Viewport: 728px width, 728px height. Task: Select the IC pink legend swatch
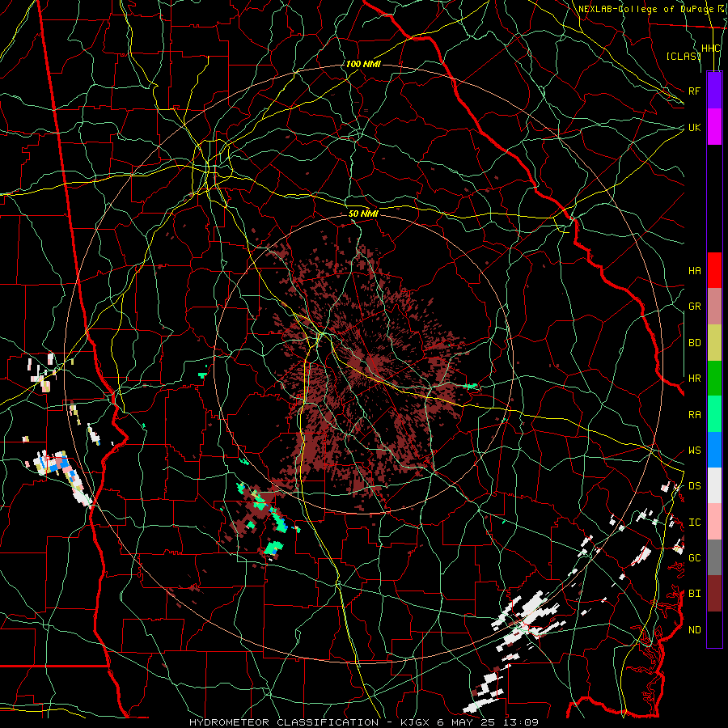click(714, 522)
